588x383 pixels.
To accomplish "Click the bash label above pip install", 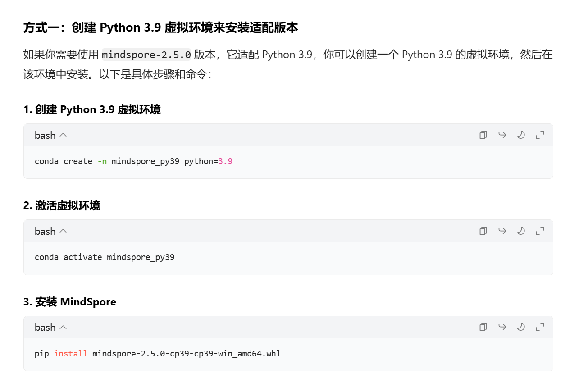I will point(44,327).
